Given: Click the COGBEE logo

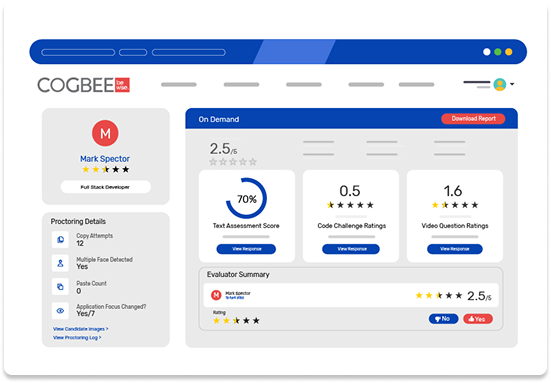Looking at the screenshot, I should [x=84, y=85].
